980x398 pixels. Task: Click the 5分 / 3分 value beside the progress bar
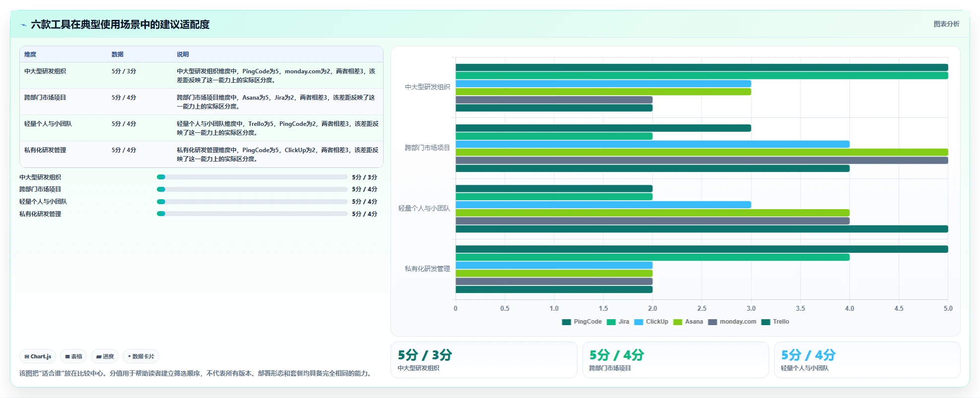point(365,177)
